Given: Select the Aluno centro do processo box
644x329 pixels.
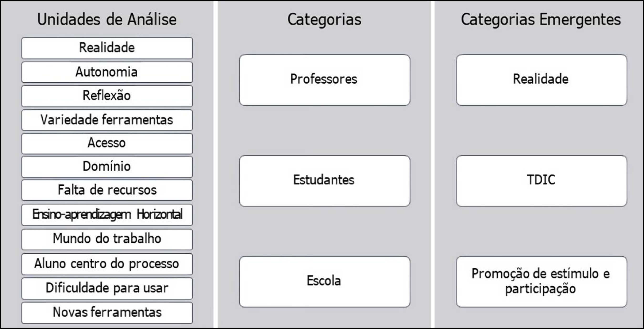Looking at the screenshot, I should (x=107, y=264).
